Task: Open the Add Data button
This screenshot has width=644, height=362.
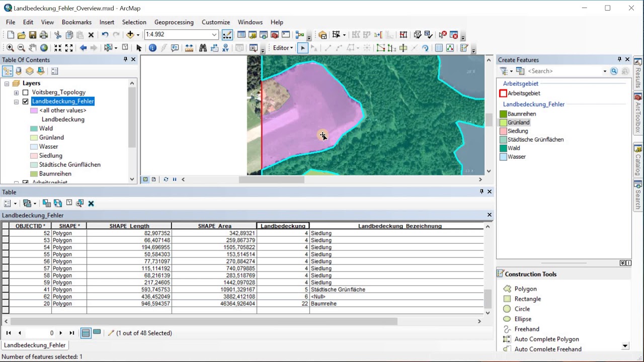Action: point(130,35)
